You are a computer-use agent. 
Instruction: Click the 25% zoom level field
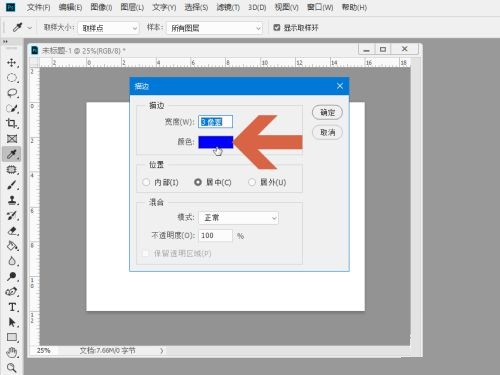(44, 351)
